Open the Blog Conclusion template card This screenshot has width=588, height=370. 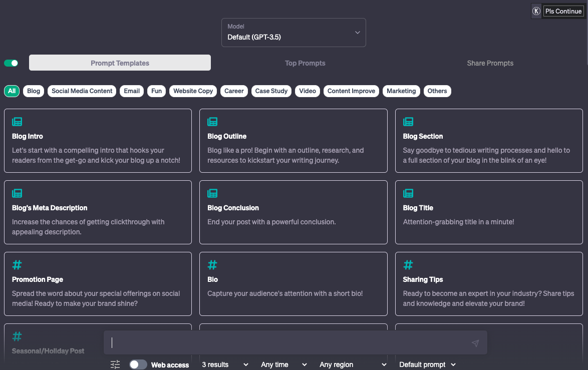coord(293,212)
